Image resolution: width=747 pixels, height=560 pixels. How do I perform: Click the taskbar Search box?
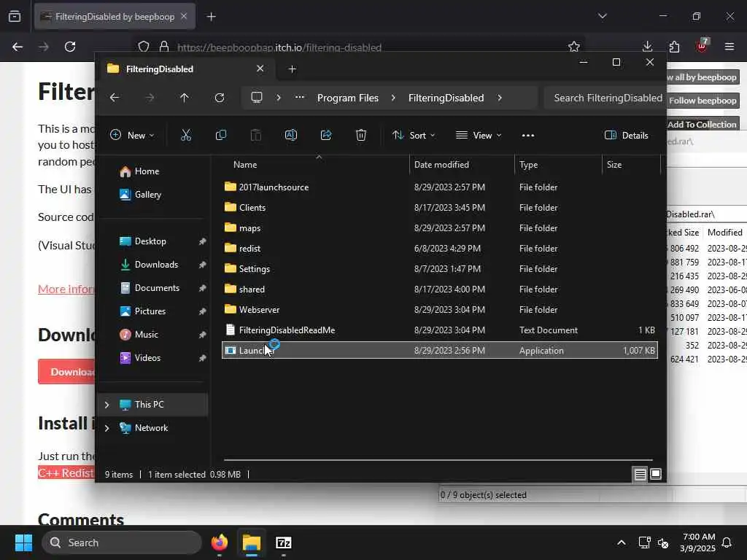tap(122, 542)
